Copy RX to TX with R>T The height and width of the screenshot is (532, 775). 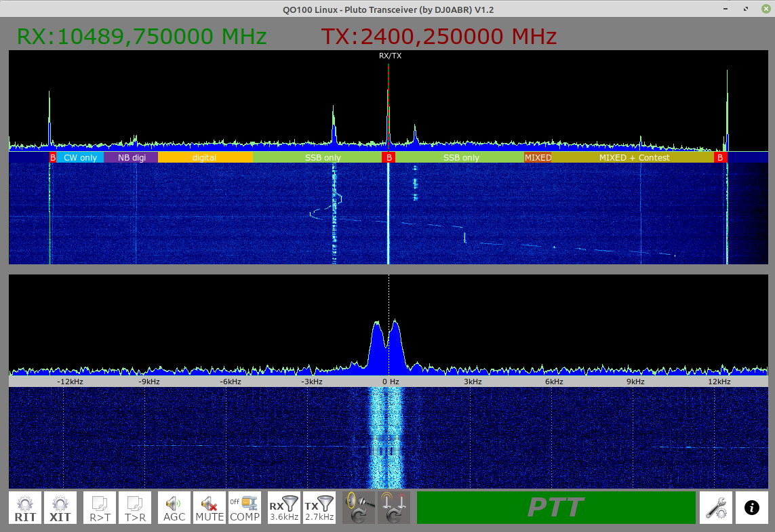coord(100,508)
